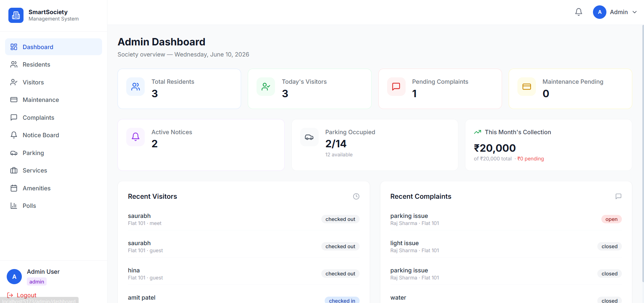Click the Logout arrow icon
This screenshot has height=303, width=644.
coord(10,295)
